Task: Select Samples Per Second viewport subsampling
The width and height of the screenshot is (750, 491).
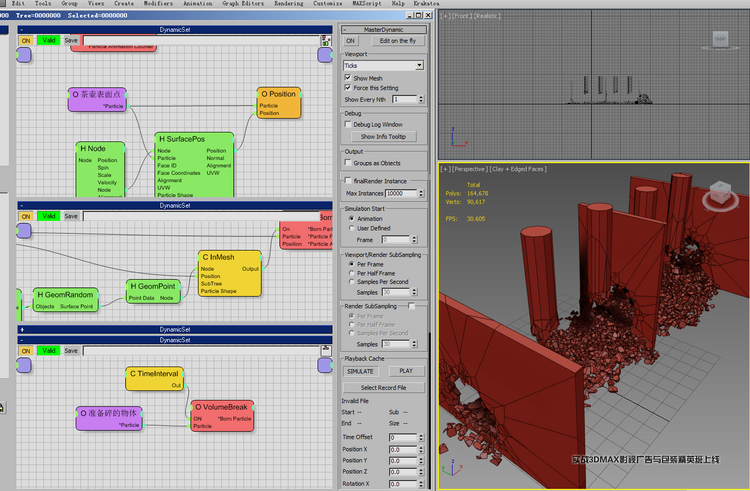Action: 352,282
